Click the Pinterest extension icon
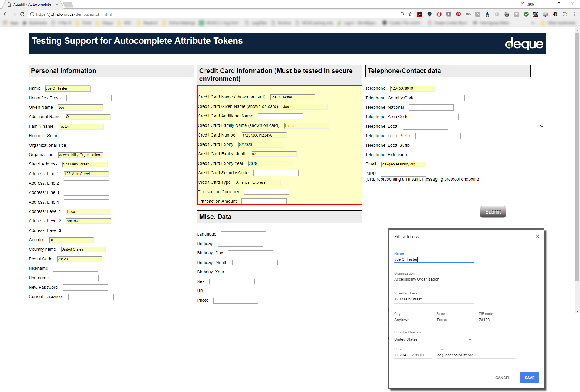The height and width of the screenshot is (392, 580). pyautogui.click(x=458, y=14)
